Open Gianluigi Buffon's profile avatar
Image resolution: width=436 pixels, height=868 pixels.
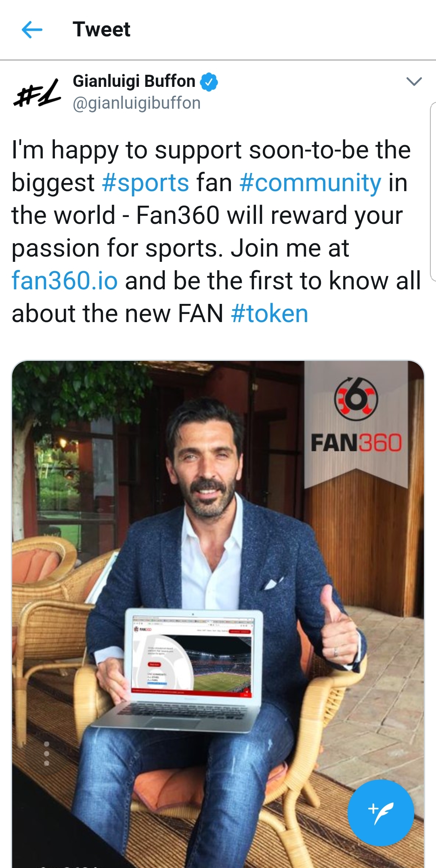coord(37,93)
